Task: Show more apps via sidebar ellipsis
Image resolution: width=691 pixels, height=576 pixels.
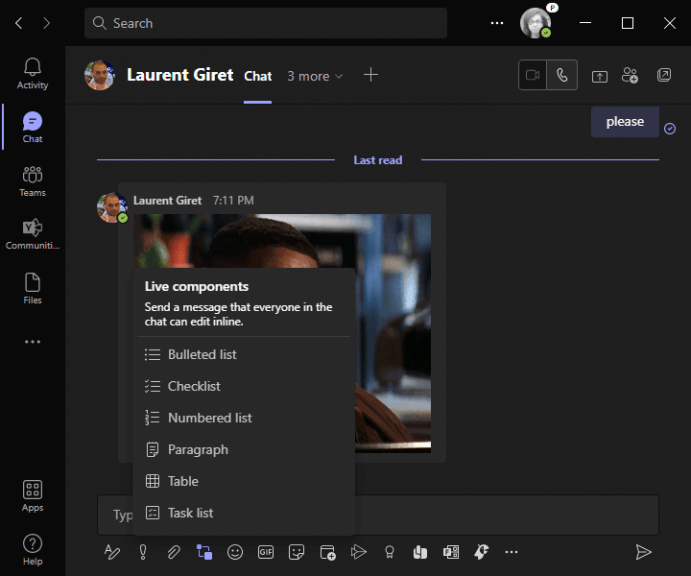Action: 32,342
